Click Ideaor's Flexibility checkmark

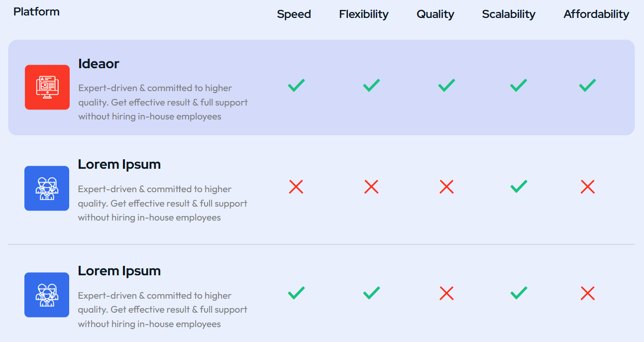[371, 86]
